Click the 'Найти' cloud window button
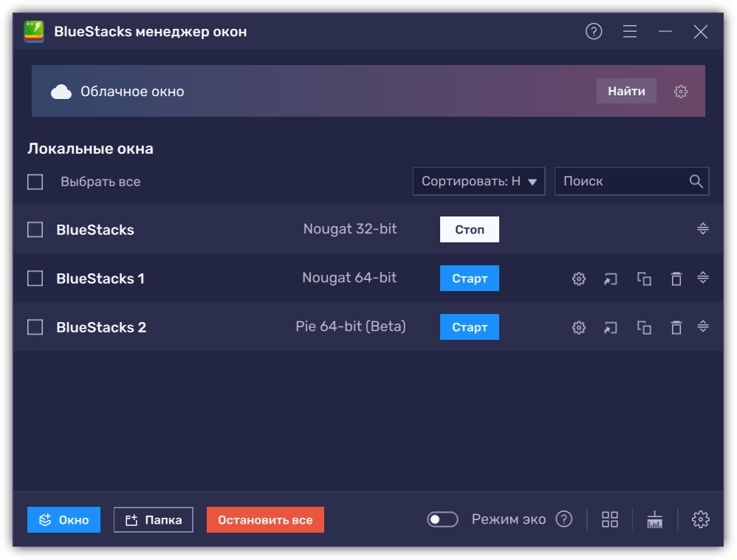Viewport: 737px width, 560px height. pos(626,91)
